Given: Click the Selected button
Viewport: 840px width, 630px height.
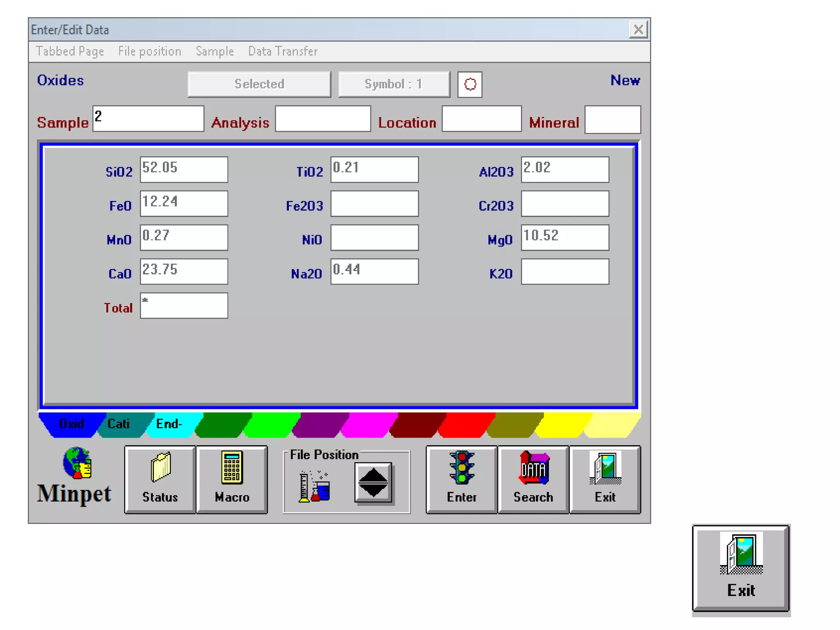Looking at the screenshot, I should pos(259,84).
